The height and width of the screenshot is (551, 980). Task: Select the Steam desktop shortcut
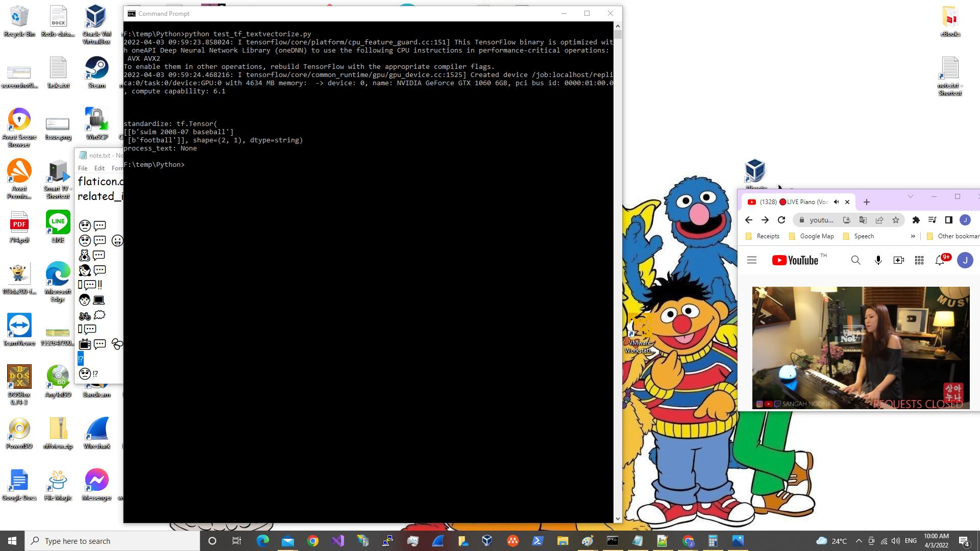(x=96, y=73)
